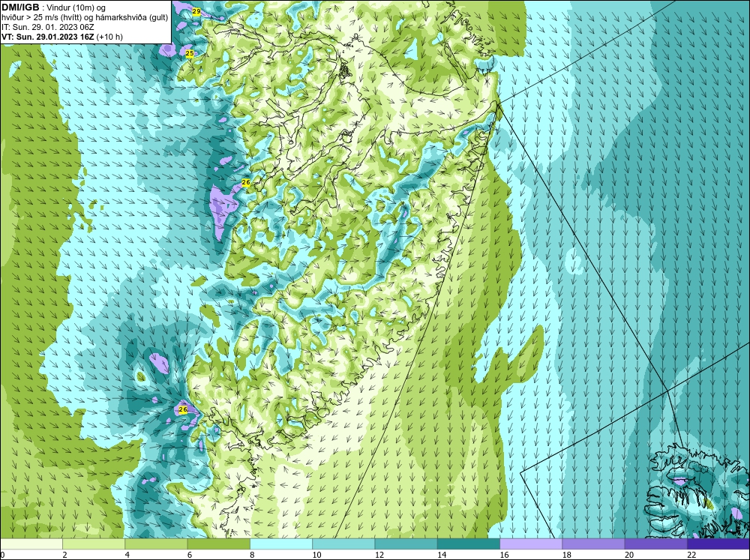Pick the darker green 6–8 legend swatch
Viewport: 750px width, 560px height.
pos(218,544)
